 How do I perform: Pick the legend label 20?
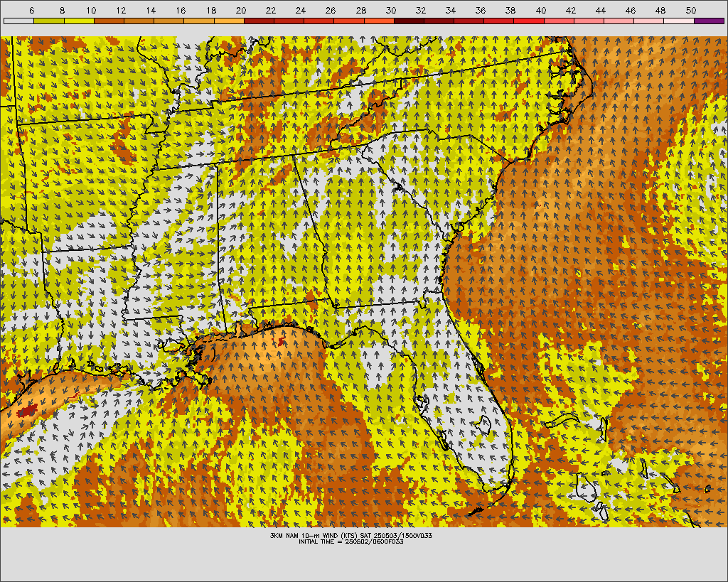tap(240, 10)
